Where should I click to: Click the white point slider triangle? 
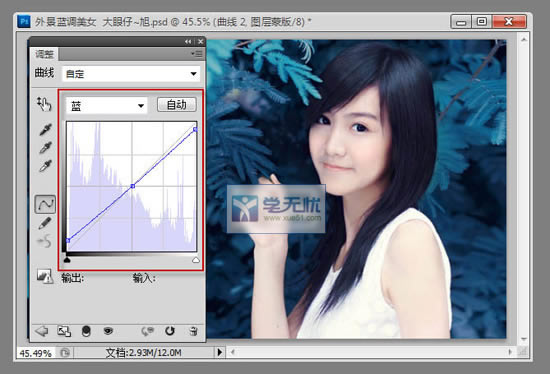coord(196,260)
